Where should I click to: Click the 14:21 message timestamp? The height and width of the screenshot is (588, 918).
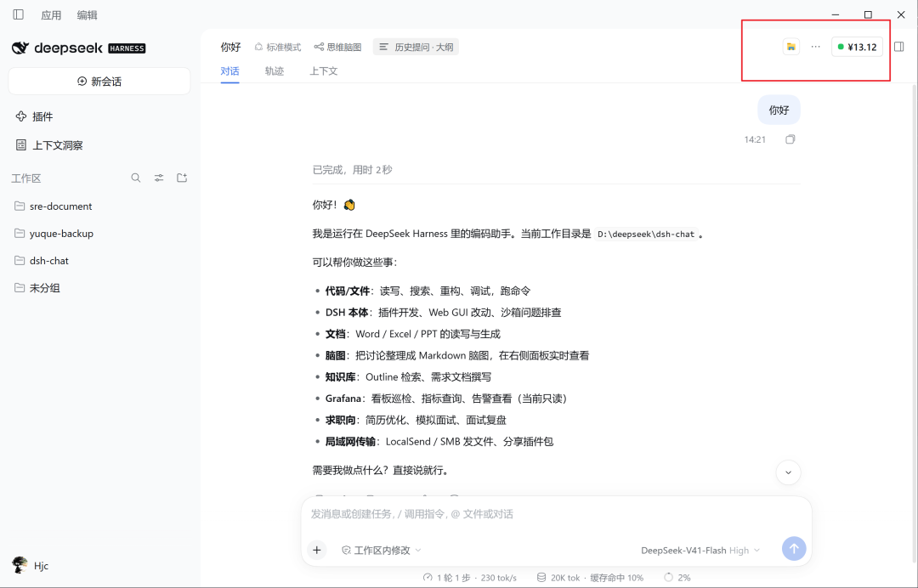pos(755,139)
